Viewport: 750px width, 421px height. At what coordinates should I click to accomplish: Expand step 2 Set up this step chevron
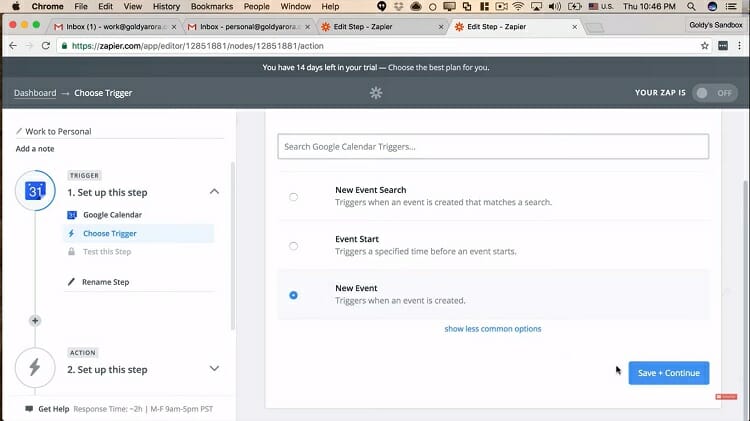(x=214, y=368)
